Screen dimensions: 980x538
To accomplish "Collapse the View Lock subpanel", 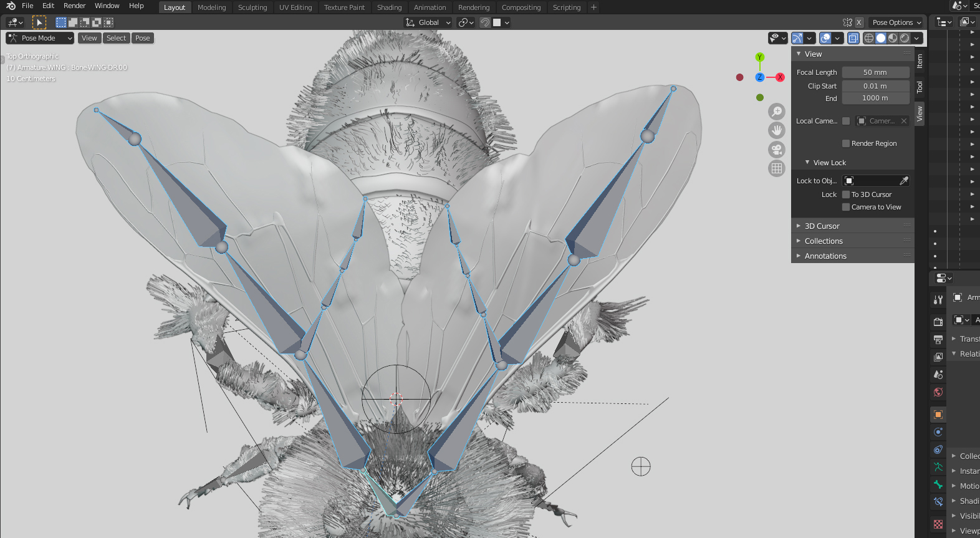I will click(829, 163).
